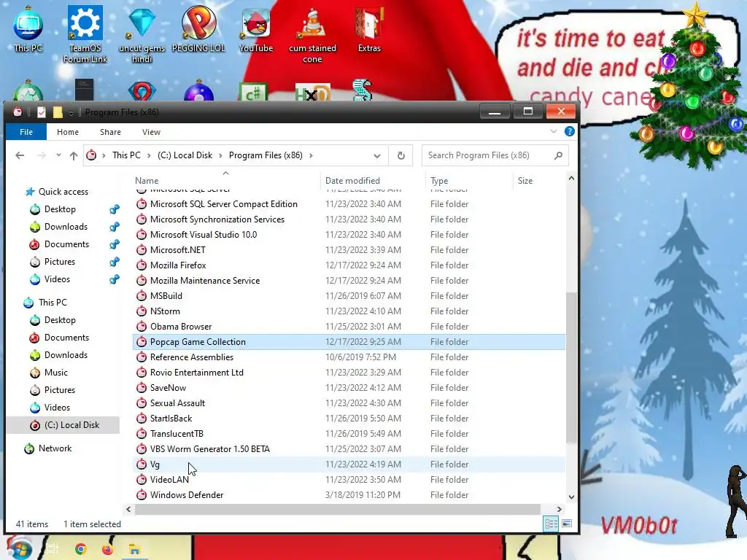Open Explorer Help question mark icon
The width and height of the screenshot is (747, 560).
[569, 131]
